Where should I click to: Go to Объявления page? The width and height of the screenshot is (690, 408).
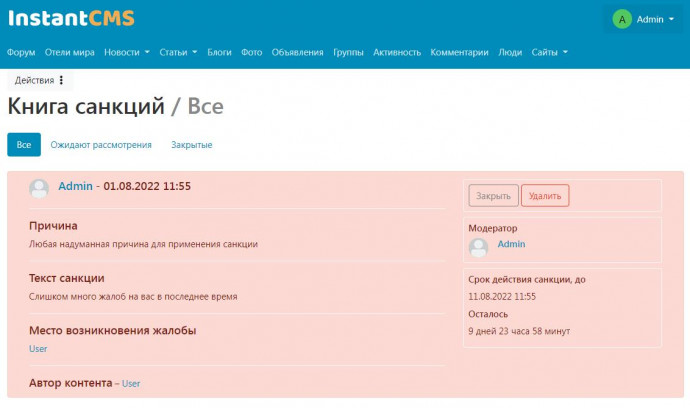(x=297, y=52)
